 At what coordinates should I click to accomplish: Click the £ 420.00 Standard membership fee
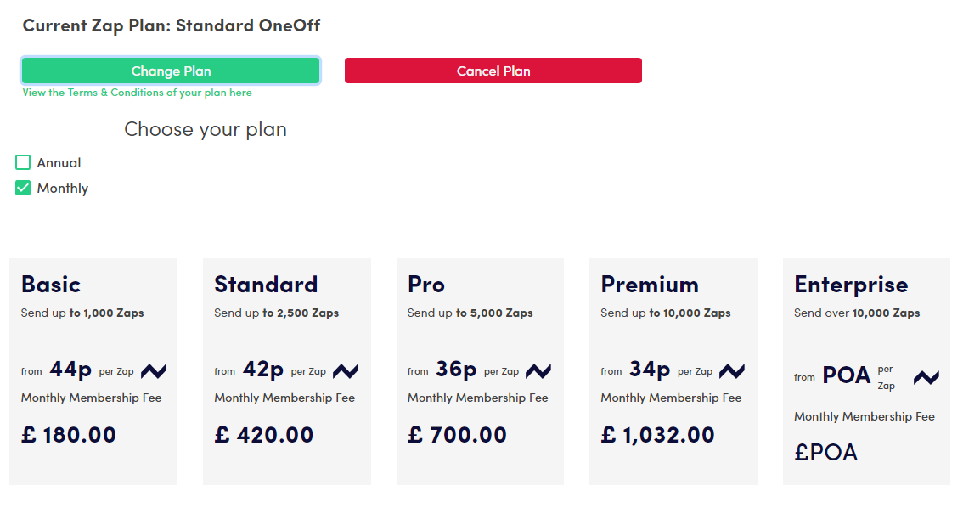pos(264,435)
